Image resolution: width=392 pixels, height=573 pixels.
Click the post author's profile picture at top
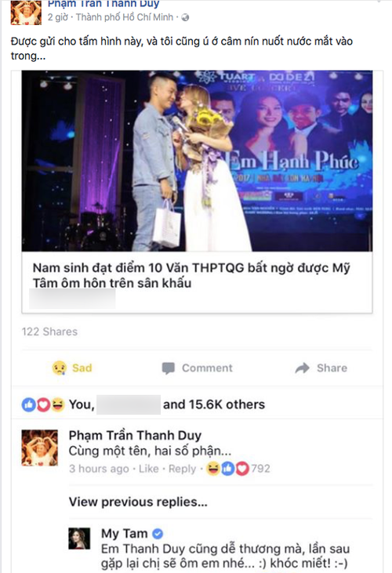(x=26, y=13)
